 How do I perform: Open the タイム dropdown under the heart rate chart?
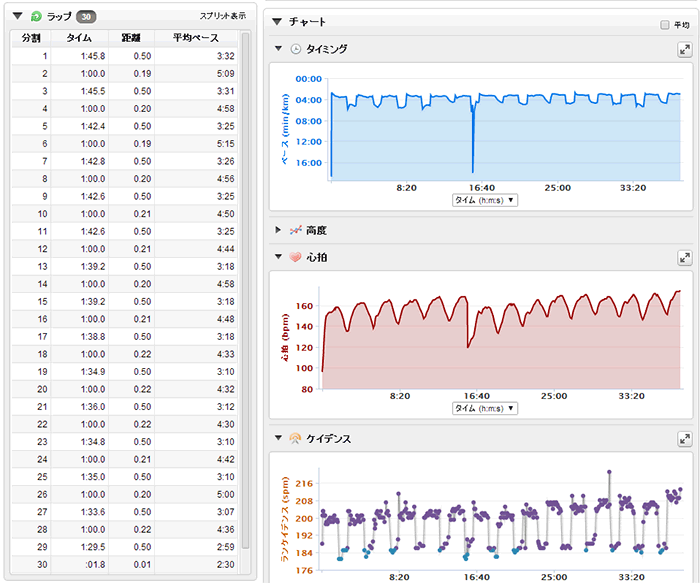(x=485, y=408)
